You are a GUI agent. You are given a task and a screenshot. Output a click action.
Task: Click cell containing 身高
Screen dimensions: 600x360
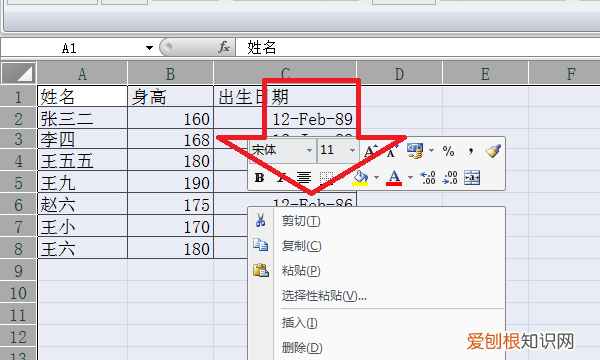point(170,96)
